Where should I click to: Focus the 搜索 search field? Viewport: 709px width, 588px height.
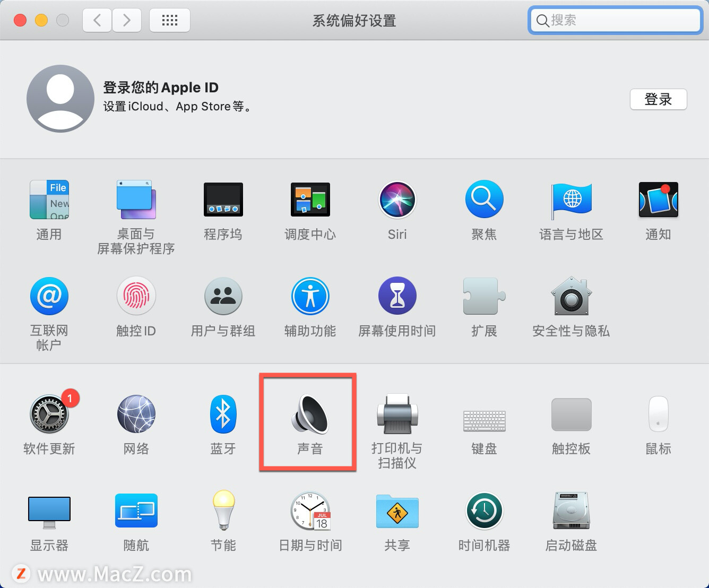pyautogui.click(x=616, y=20)
